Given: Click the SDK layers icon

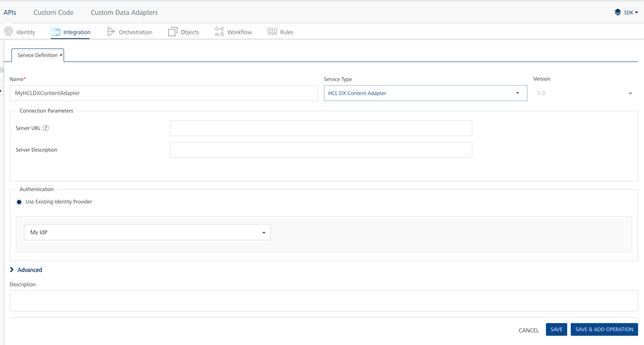Looking at the screenshot, I should pos(617,12).
